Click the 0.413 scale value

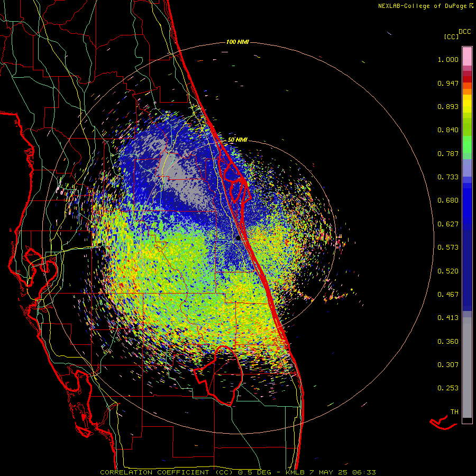tap(448, 318)
